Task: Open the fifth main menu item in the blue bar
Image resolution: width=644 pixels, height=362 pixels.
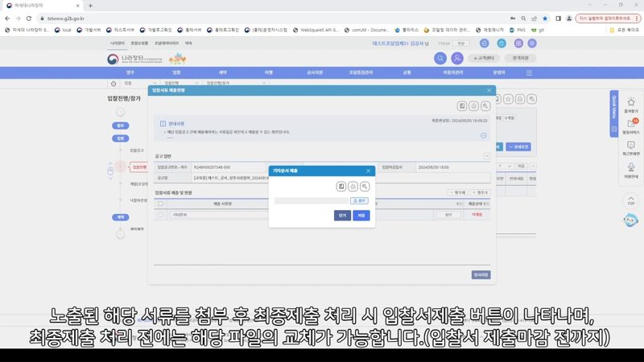Action: (315, 72)
